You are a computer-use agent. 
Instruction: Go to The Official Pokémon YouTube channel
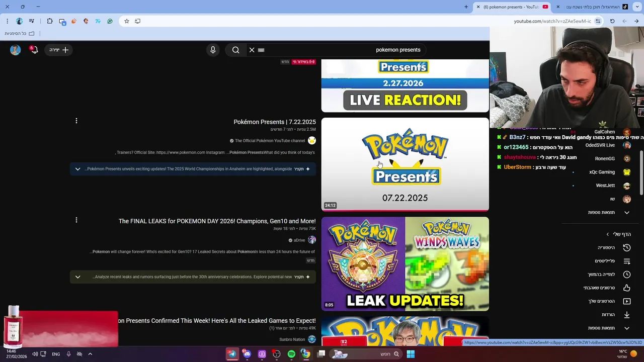point(270,141)
